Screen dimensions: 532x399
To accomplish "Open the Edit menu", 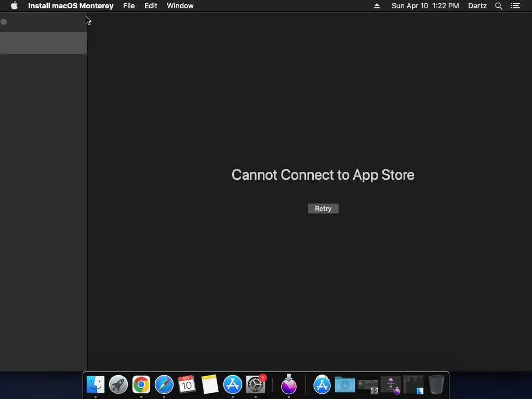I will [151, 6].
